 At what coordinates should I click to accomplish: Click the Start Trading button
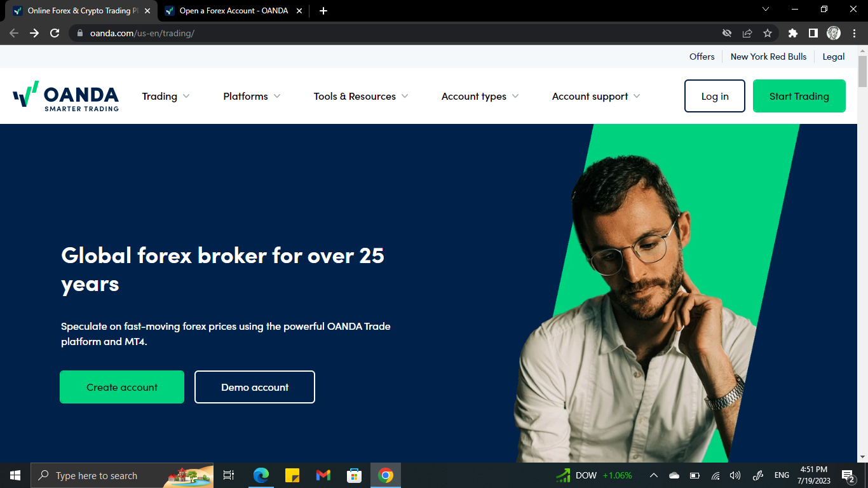799,96
